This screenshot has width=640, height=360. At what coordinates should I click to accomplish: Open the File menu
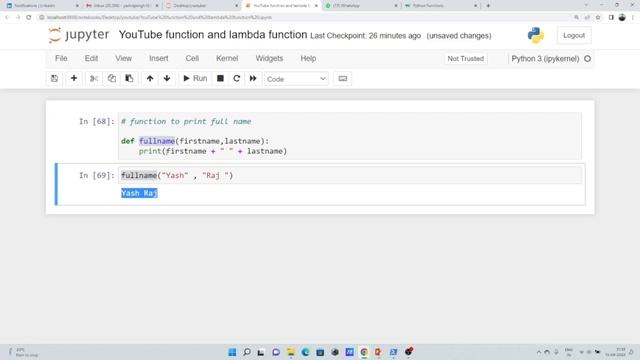click(x=61, y=58)
